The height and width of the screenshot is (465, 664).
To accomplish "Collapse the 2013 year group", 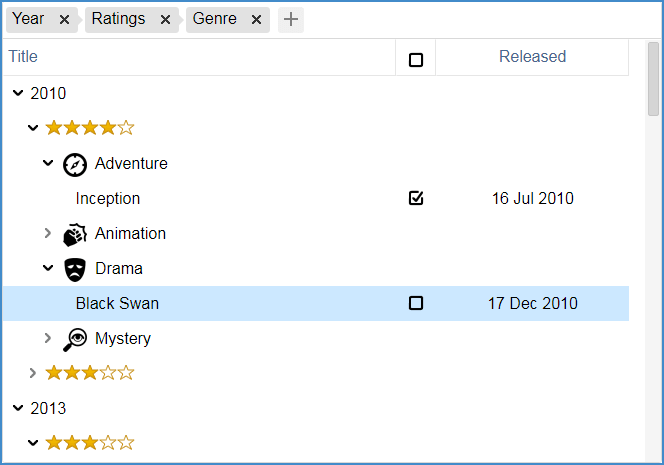I will (17, 408).
